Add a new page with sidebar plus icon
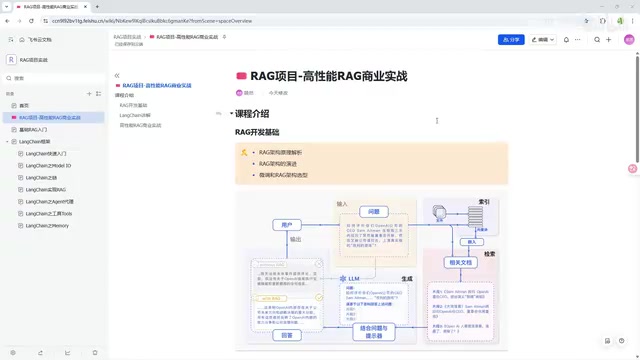The image size is (640, 360). [x=89, y=93]
